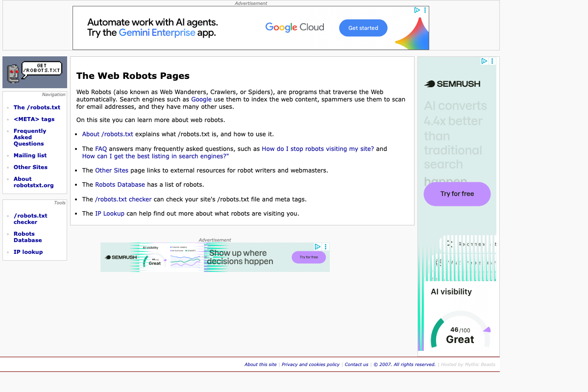Viewport: 588px width, 392px height.
Task: Open IP Lookup link in main content
Action: [x=110, y=214]
